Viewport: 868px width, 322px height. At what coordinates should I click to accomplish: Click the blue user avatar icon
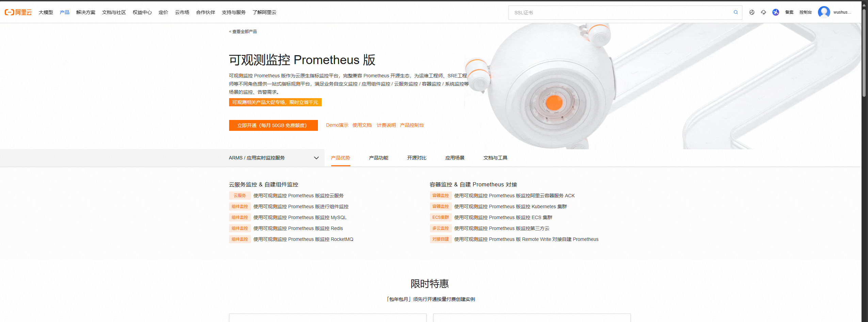pyautogui.click(x=824, y=12)
